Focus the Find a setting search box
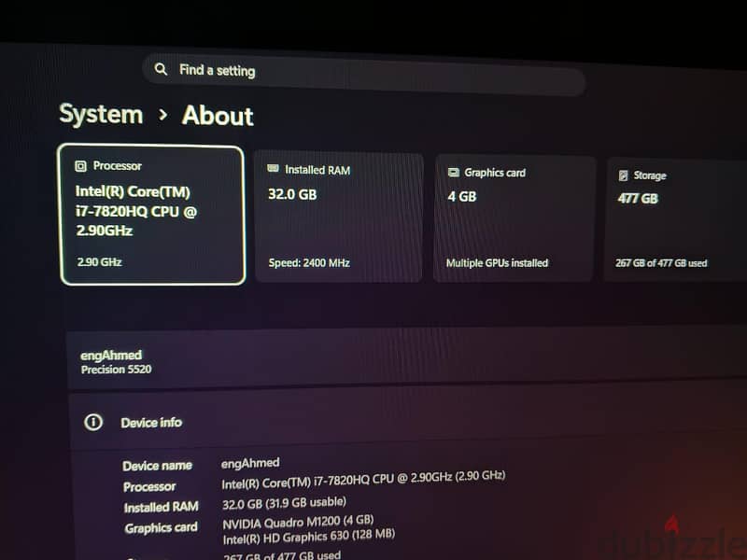The image size is (747, 560). (x=364, y=76)
